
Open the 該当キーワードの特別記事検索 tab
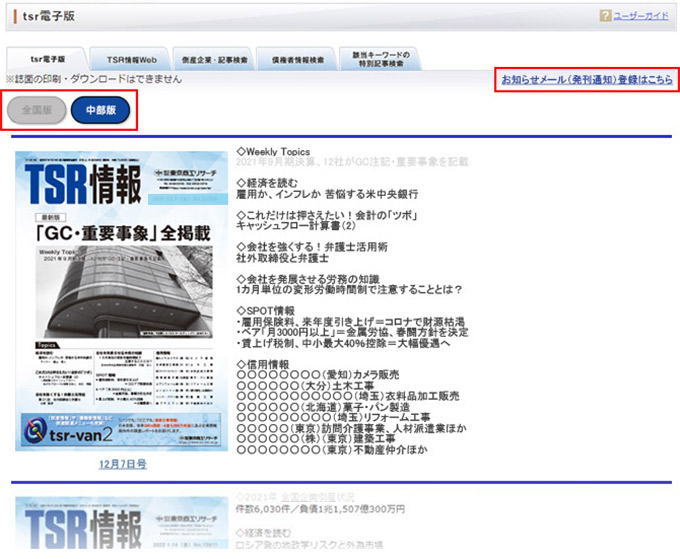[381, 59]
